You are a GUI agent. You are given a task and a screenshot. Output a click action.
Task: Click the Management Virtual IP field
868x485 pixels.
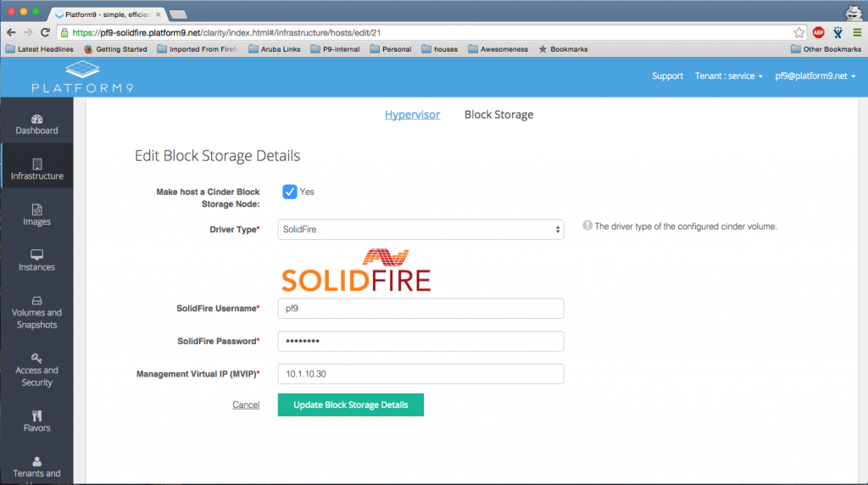(x=420, y=374)
